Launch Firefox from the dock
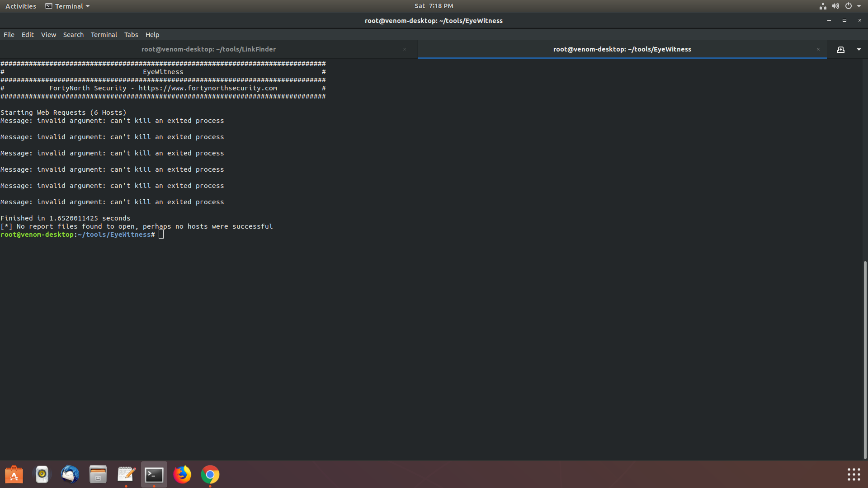868x488 pixels. point(182,475)
